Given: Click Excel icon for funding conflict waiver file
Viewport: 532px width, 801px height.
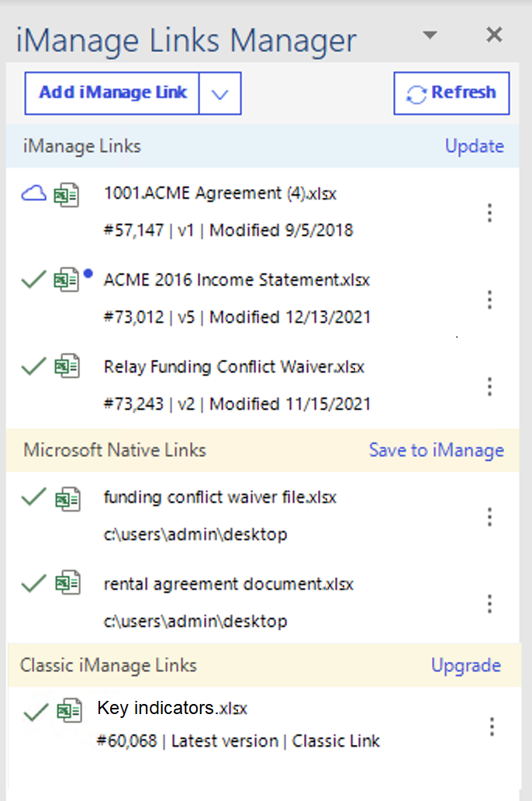Looking at the screenshot, I should point(67,498).
